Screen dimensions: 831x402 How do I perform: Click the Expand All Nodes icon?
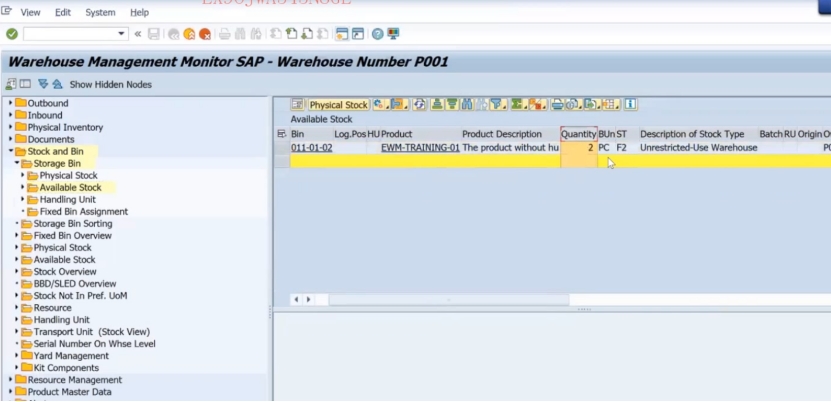tap(43, 84)
